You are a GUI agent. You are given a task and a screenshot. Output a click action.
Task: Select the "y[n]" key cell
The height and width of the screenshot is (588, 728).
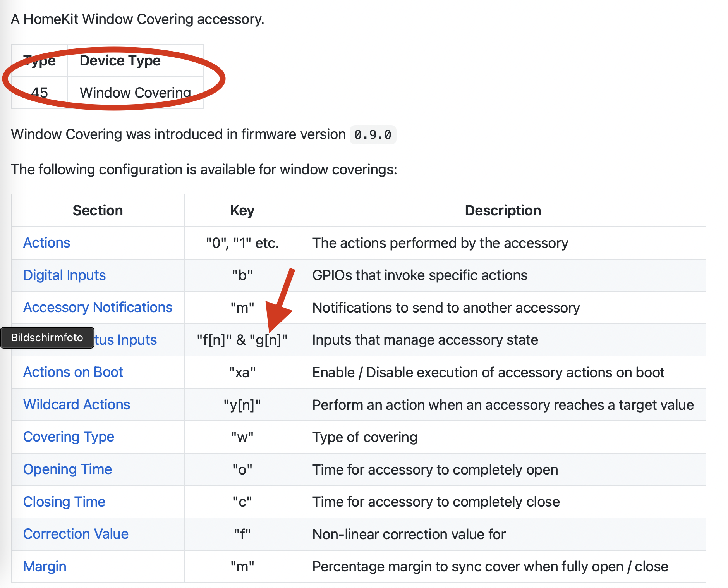pyautogui.click(x=242, y=405)
